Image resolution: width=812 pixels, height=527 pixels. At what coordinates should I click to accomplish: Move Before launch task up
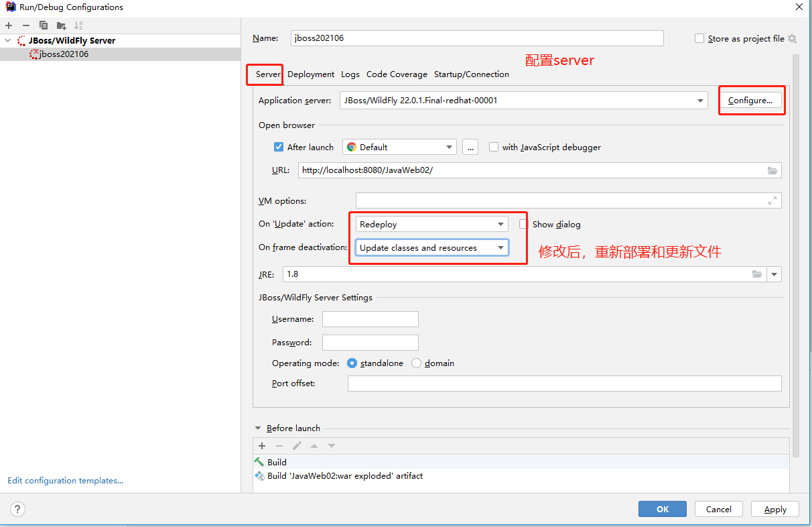pos(314,446)
